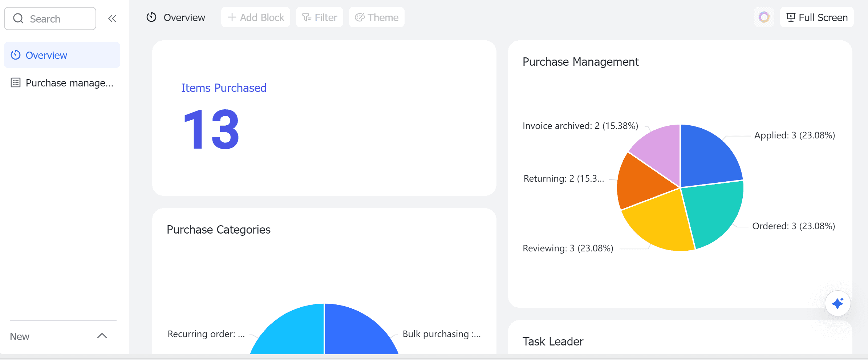The image size is (868, 360).
Task: Click the 'Applied: 3 (23.08%)' label
Action: coord(795,135)
